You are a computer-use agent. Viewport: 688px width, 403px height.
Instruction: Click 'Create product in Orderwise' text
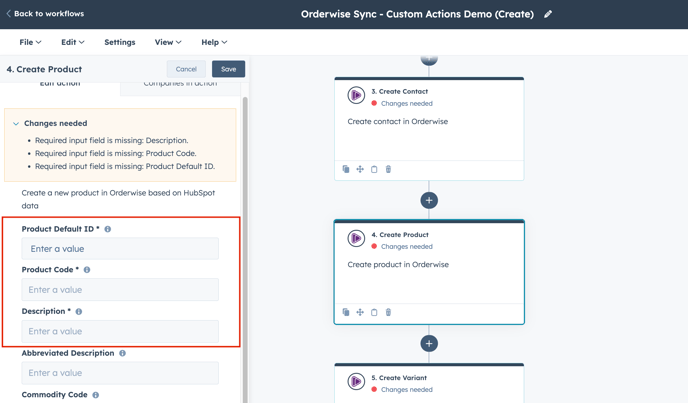pos(398,265)
